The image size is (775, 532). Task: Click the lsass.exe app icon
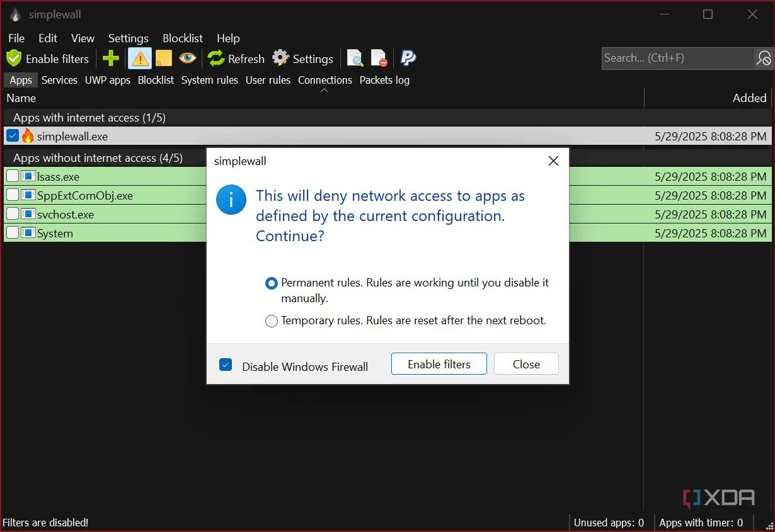28,176
